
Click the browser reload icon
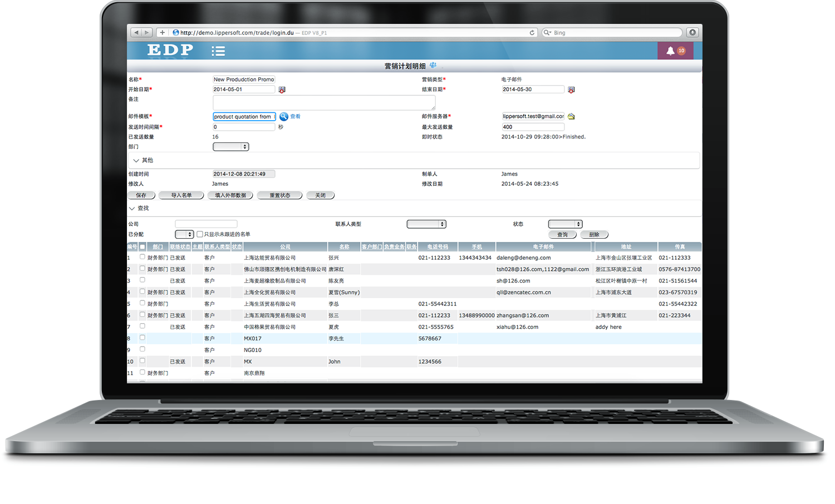532,33
